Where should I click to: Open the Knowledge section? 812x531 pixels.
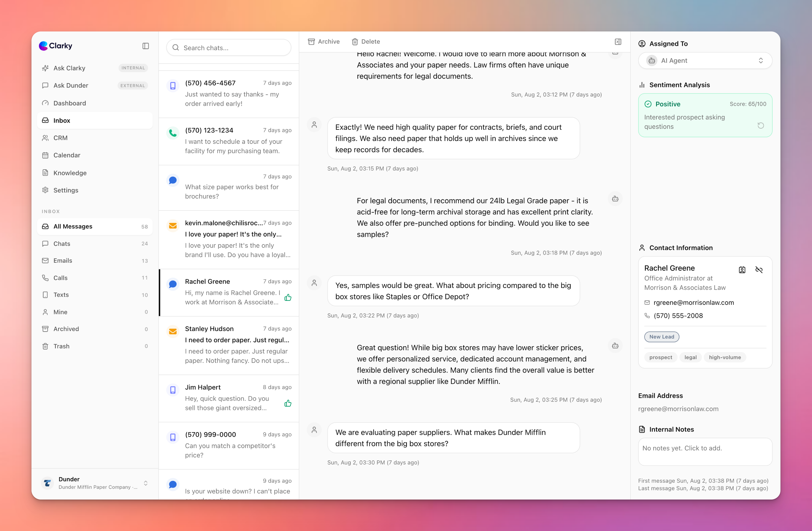pyautogui.click(x=95, y=173)
